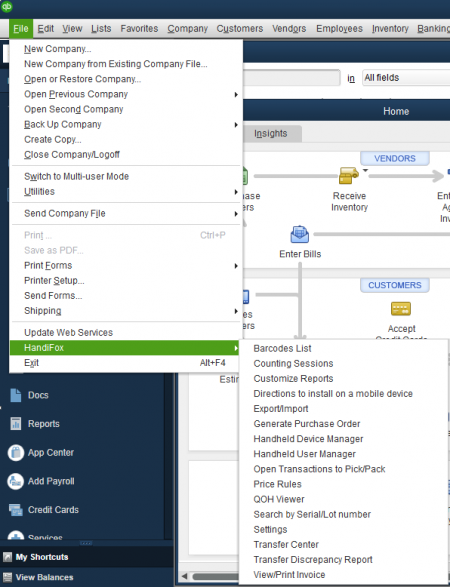This screenshot has height=587, width=450.
Task: Click the CUSTOMERS section button
Action: [395, 285]
